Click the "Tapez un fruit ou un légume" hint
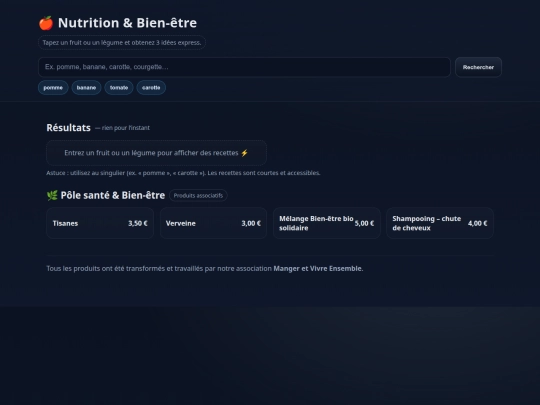Screen dimensions: 540x405 pyautogui.click(x=122, y=43)
